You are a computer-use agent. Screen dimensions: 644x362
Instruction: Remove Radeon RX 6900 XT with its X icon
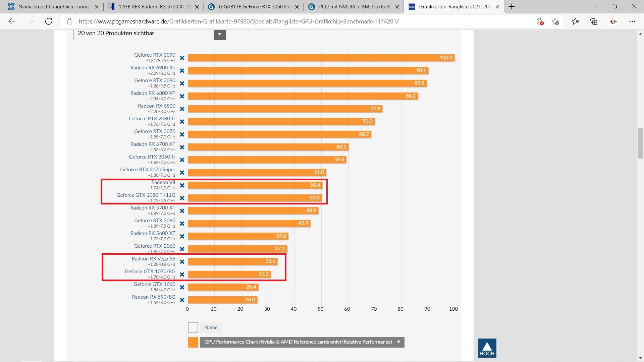[x=182, y=71]
